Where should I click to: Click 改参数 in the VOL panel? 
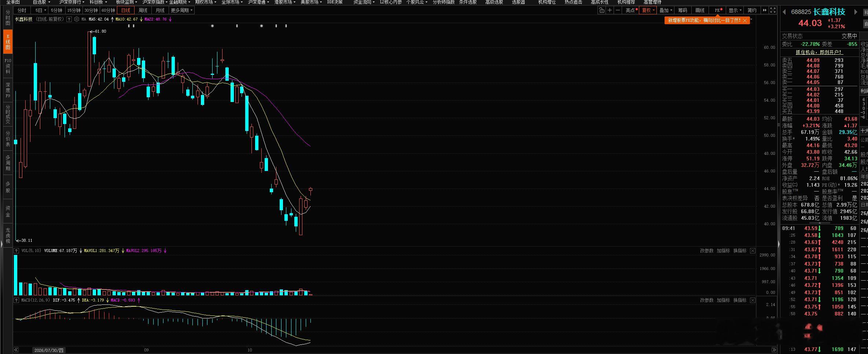(707, 251)
